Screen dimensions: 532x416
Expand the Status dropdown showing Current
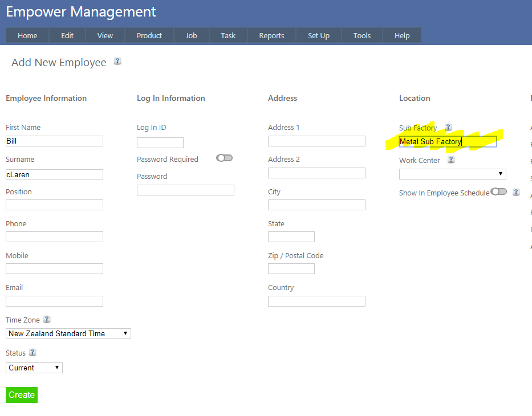(x=34, y=368)
